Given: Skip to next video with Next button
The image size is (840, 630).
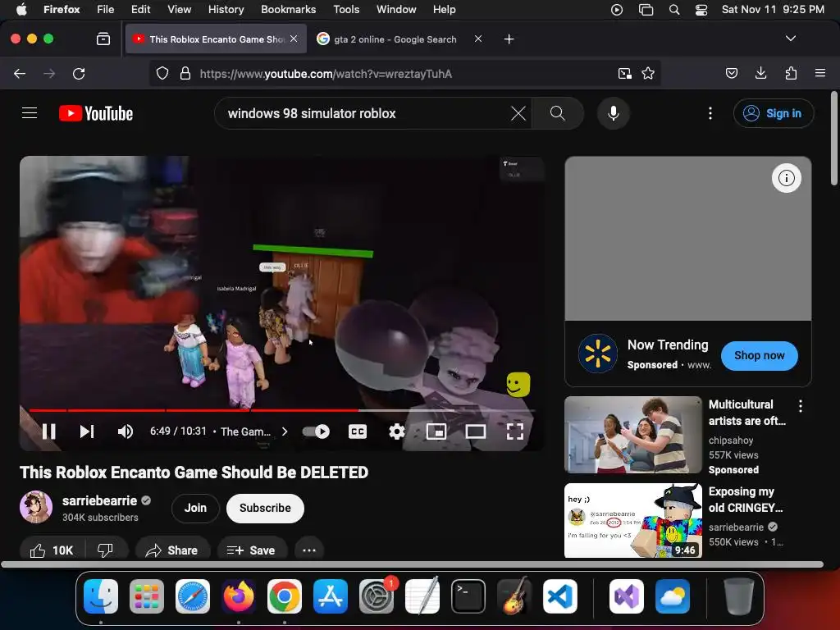Looking at the screenshot, I should pos(87,431).
